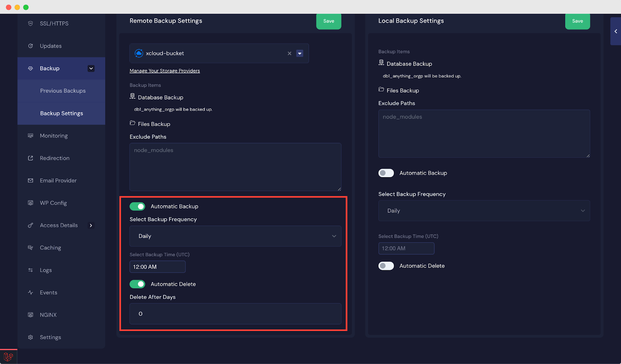Open the local Select Backup Frequency dropdown
This screenshot has height=364, width=621.
tap(484, 210)
